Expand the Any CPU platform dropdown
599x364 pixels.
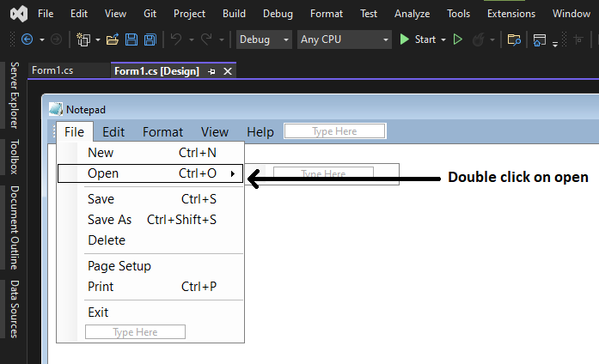345,39
